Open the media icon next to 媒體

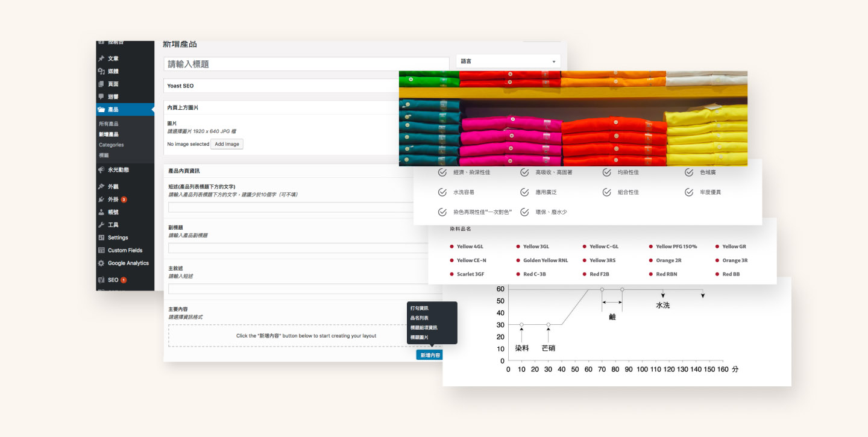pyautogui.click(x=101, y=71)
